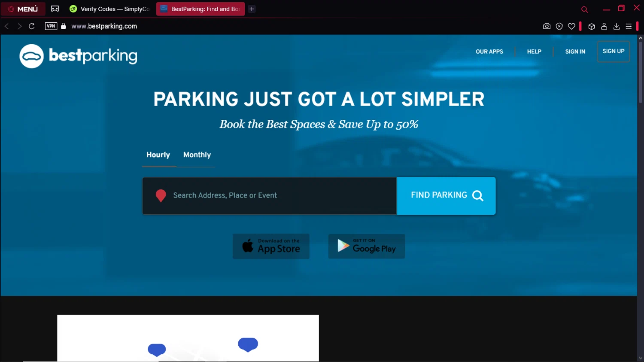This screenshot has width=644, height=362.
Task: Click the Sign In link
Action: coord(575,52)
